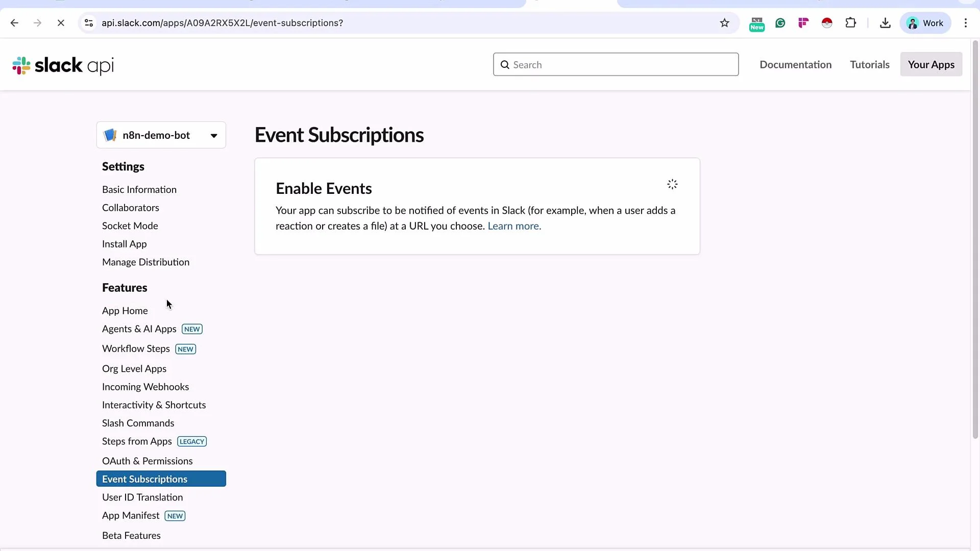
Task: Open the Extensions puzzle menu
Action: click(x=850, y=23)
